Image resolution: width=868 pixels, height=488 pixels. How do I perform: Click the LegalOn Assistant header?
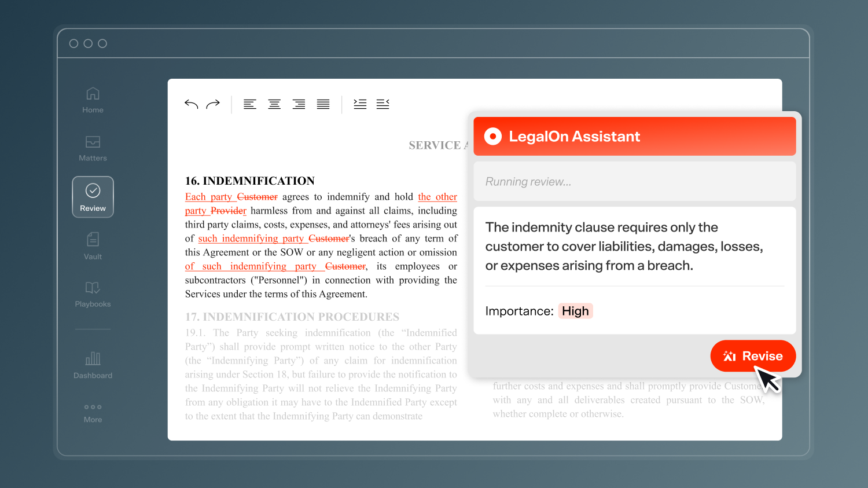point(635,137)
